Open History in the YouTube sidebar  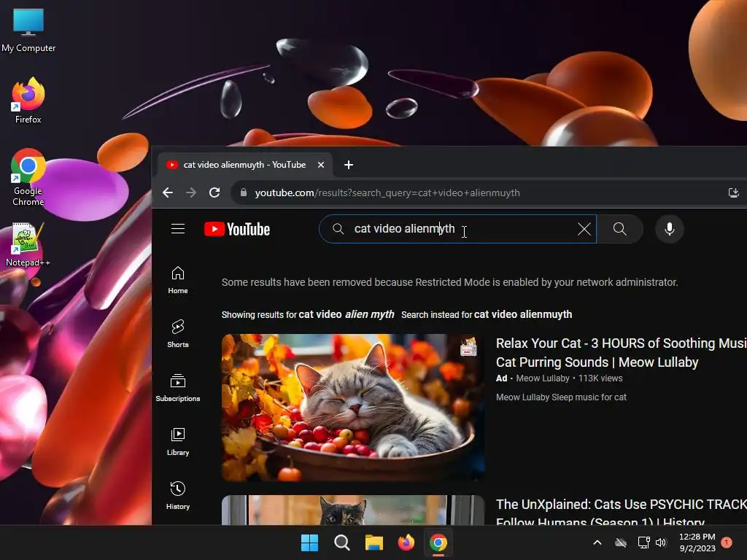point(178,496)
